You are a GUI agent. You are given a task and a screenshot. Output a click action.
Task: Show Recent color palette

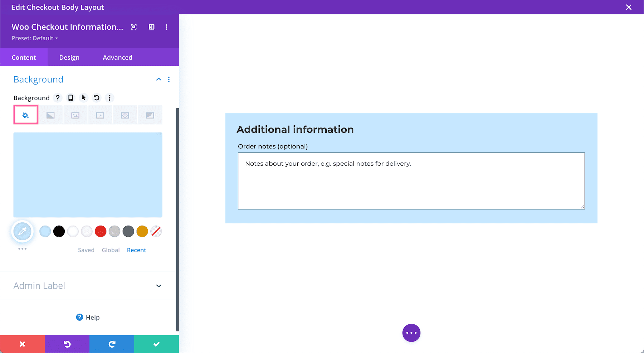[x=137, y=250]
